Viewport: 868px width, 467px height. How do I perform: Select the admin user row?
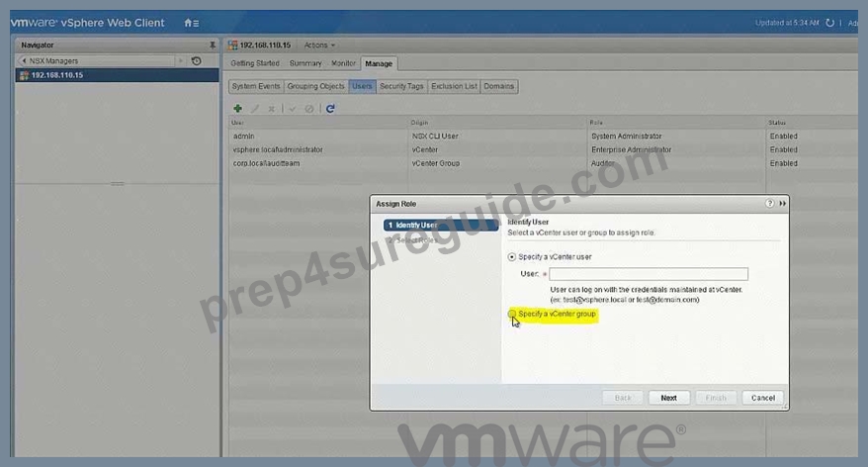(543, 137)
